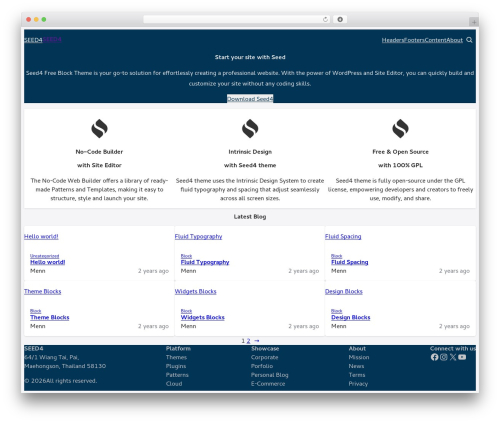This screenshot has height=423, width=500.
Task: Open the Hello world! card title link
Action: (41, 236)
